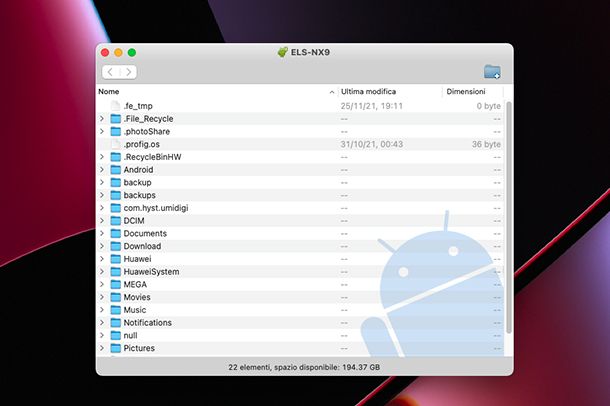The width and height of the screenshot is (610, 406).
Task: Click the null folder icon
Action: (116, 335)
